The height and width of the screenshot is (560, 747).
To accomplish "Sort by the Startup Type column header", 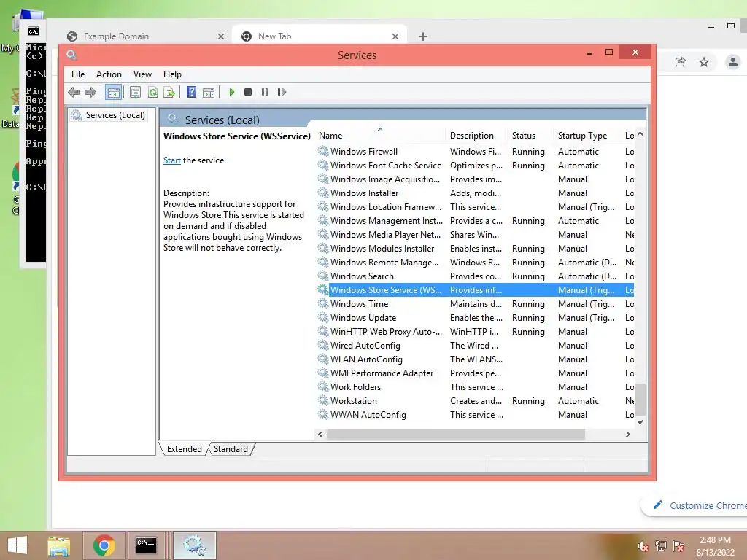I will tap(586, 136).
